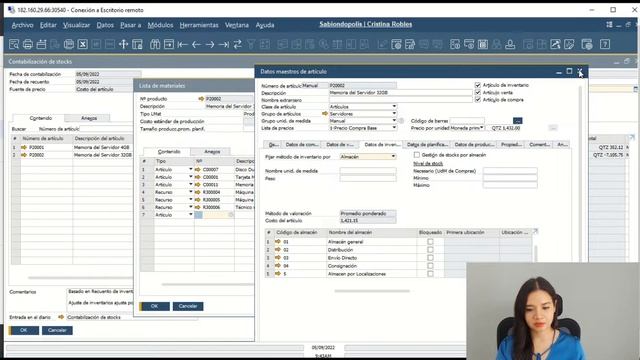Click the four-way arrows toolbar icon
Image resolution: width=640 pixels, height=360 pixels.
coord(123,44)
